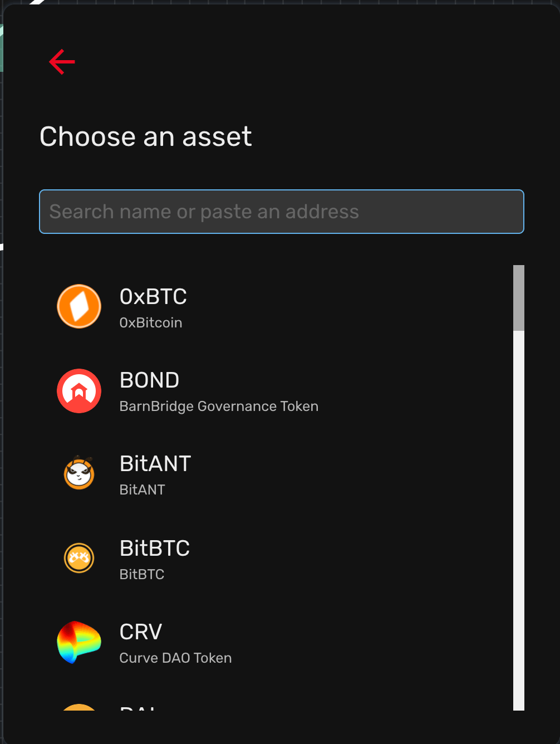
Task: Click the 0xBitcoin subtitle text
Action: point(151,322)
